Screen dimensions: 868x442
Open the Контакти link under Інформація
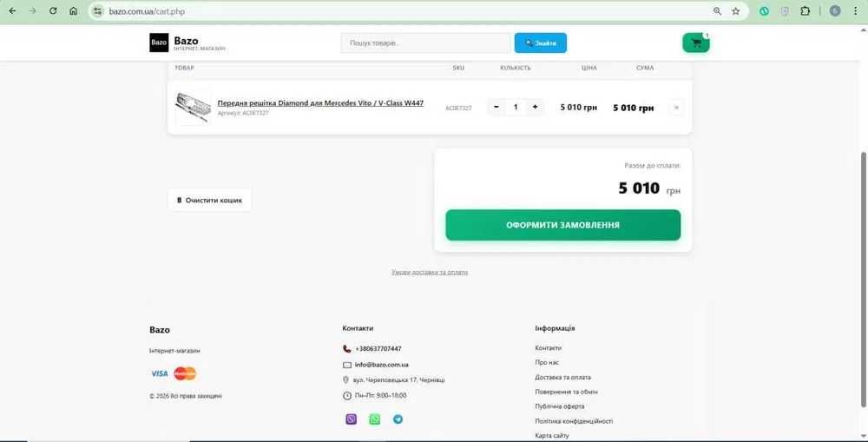point(548,348)
